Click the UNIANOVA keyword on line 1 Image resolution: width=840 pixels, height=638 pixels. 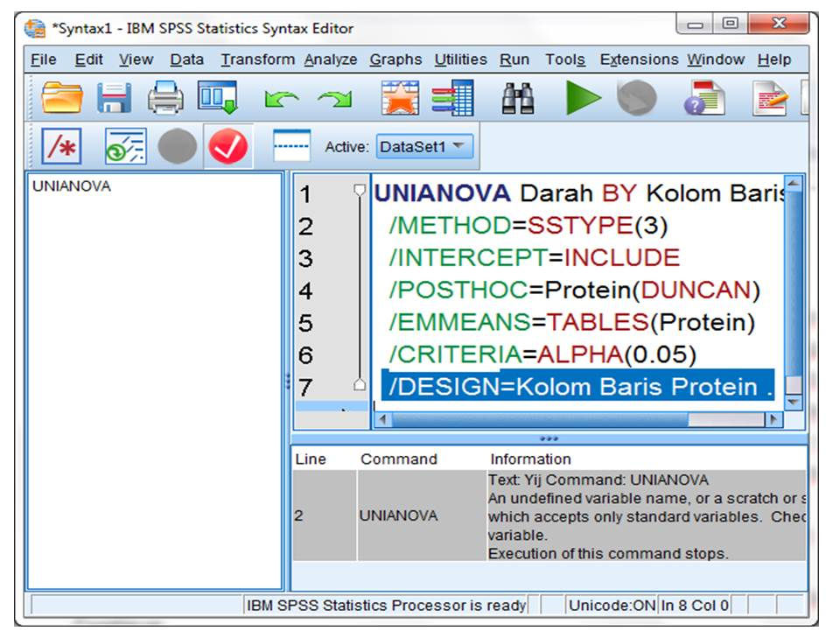(442, 193)
